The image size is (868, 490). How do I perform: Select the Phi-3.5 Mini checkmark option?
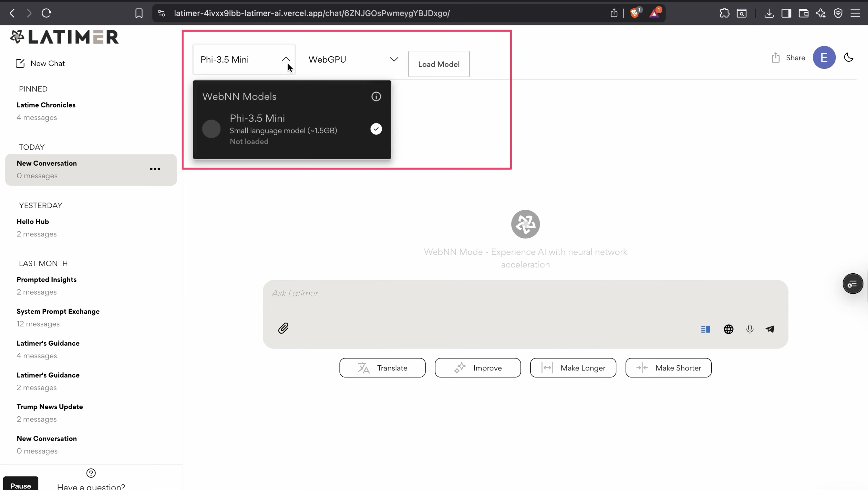[376, 129]
